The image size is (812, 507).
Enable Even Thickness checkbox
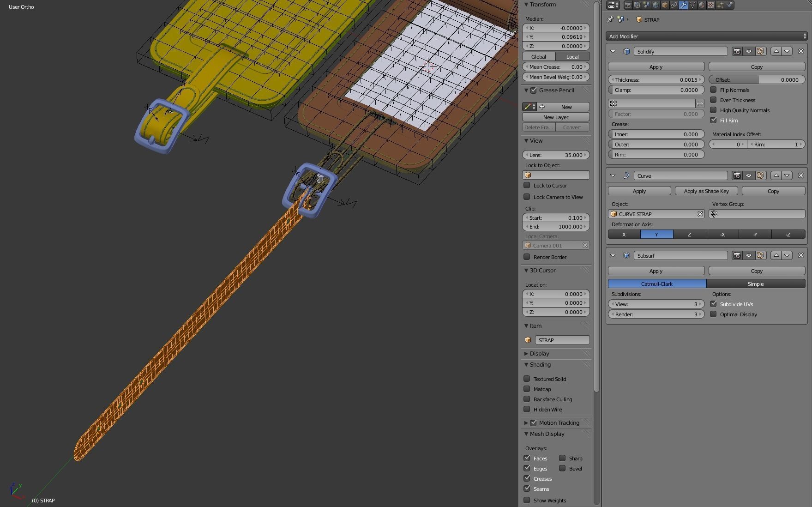[x=713, y=100]
